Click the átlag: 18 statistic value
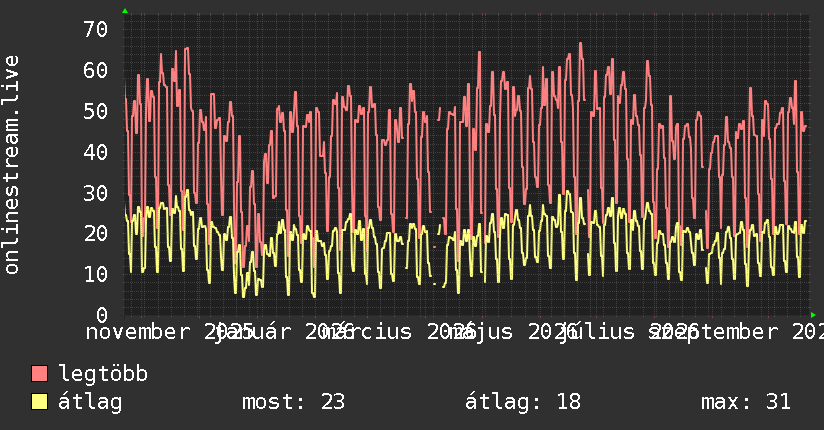This screenshot has height=430, width=824. (x=523, y=402)
